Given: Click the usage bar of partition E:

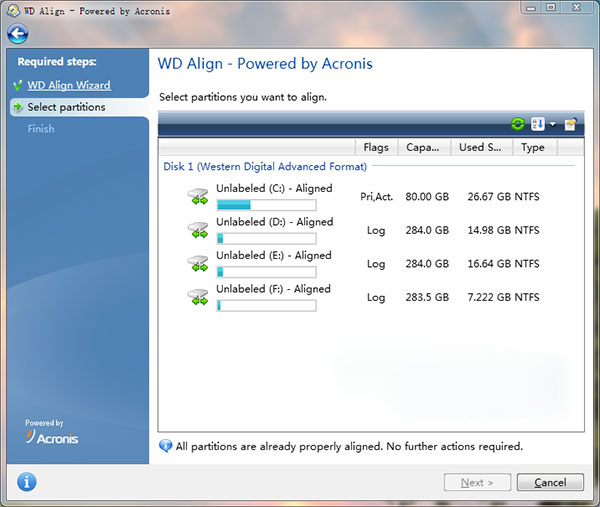Looking at the screenshot, I should click(x=266, y=272).
